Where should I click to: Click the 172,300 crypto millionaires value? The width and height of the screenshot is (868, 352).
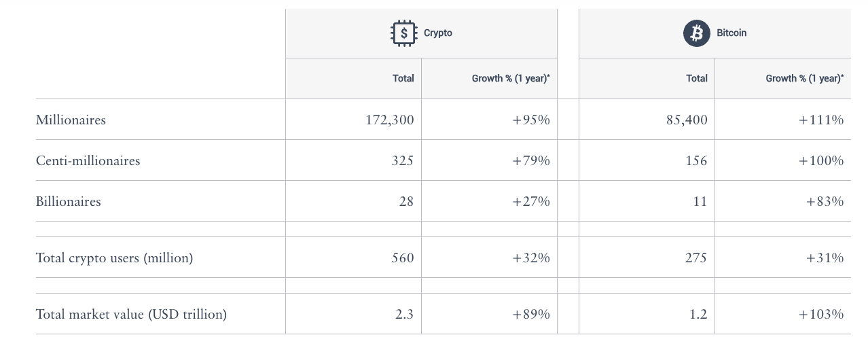[389, 120]
